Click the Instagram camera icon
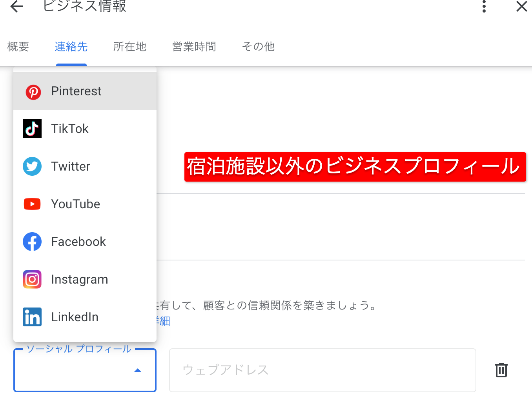The width and height of the screenshot is (532, 404). 32,279
